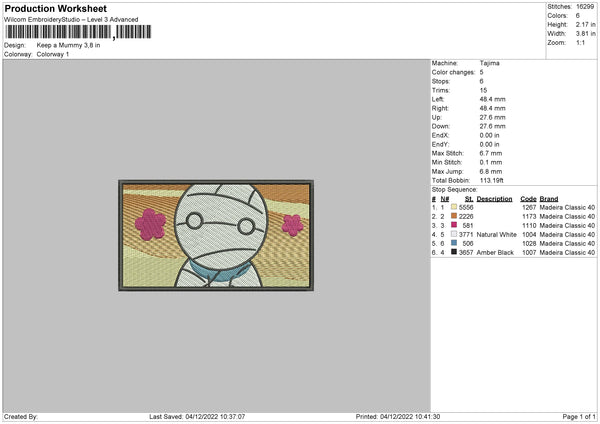Select the orange swatch with 2226 stitches
Screen dimensions: 600x424
[454, 216]
